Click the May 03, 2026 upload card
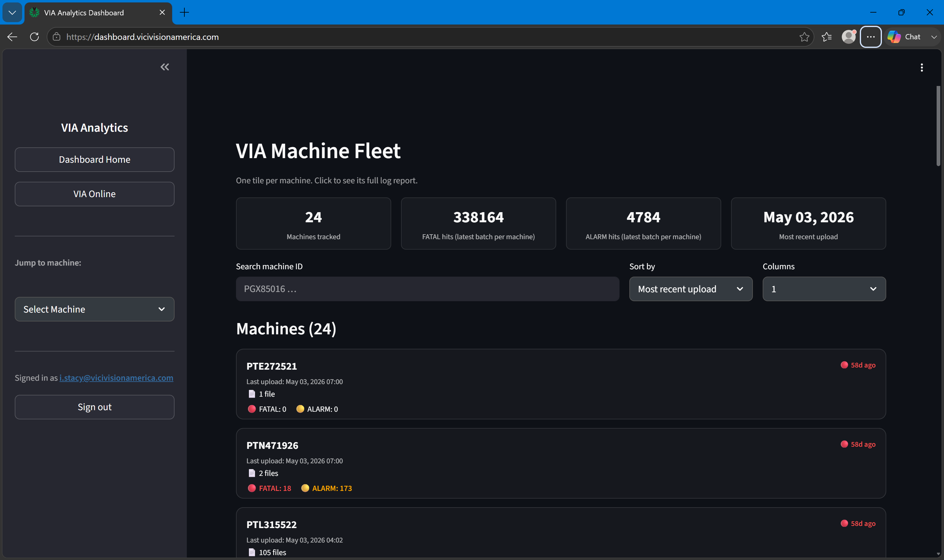This screenshot has height=560, width=944. 808,224
